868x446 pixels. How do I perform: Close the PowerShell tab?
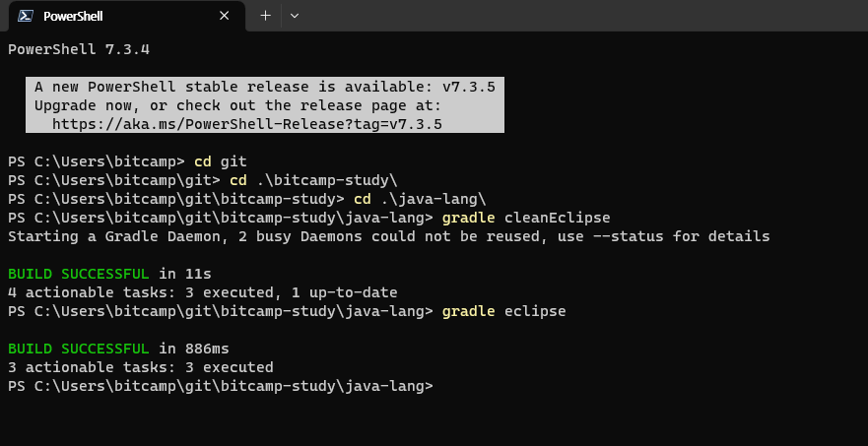(225, 16)
